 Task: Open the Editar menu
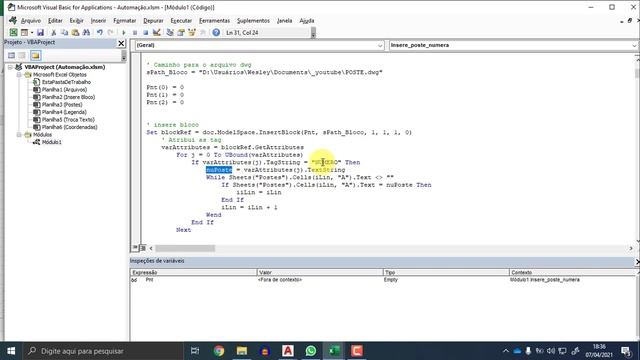55,21
